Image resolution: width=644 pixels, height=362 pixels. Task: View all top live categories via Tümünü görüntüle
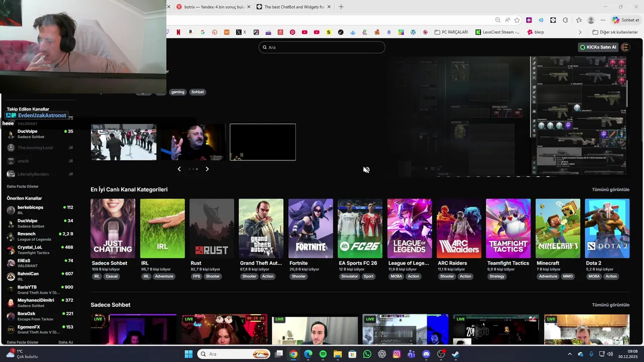pos(611,190)
